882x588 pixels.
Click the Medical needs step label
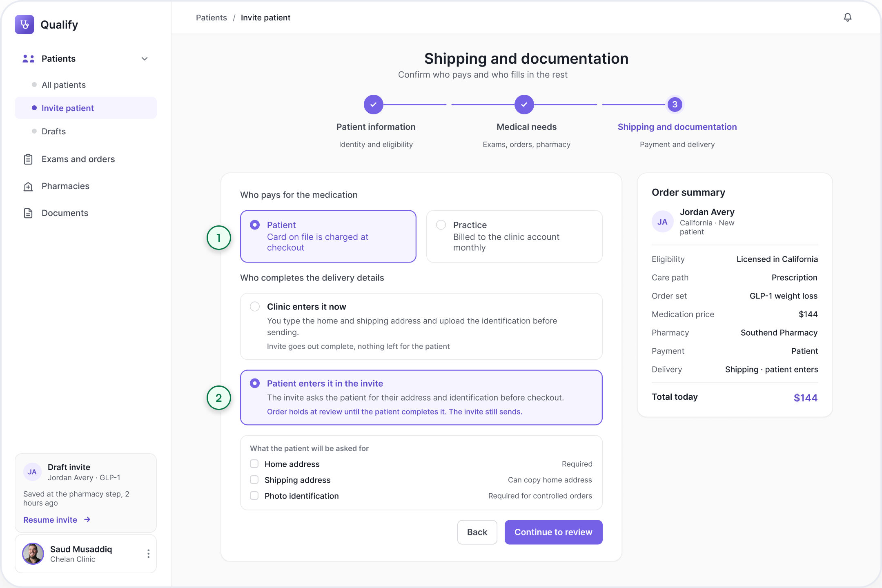coord(526,127)
